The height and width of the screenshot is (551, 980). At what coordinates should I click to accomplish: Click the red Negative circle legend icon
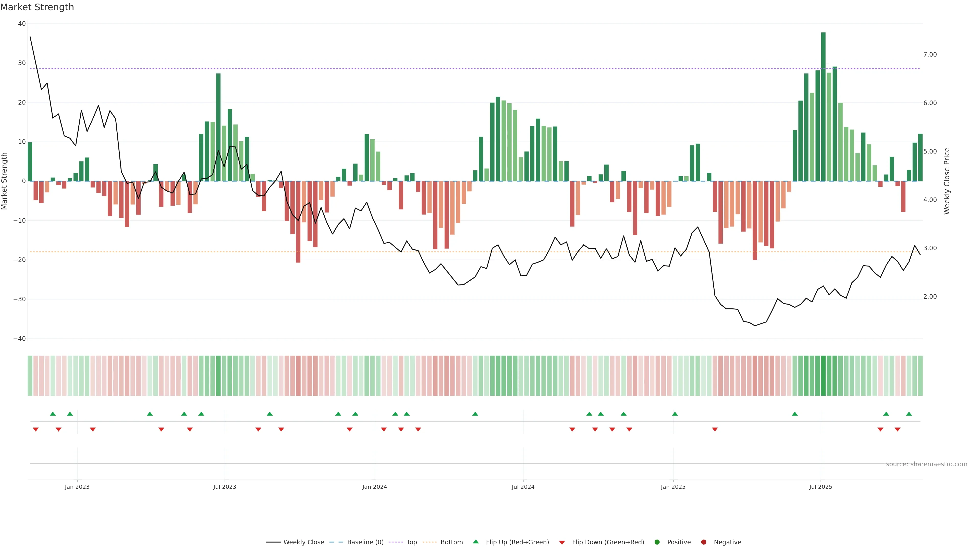coord(703,542)
